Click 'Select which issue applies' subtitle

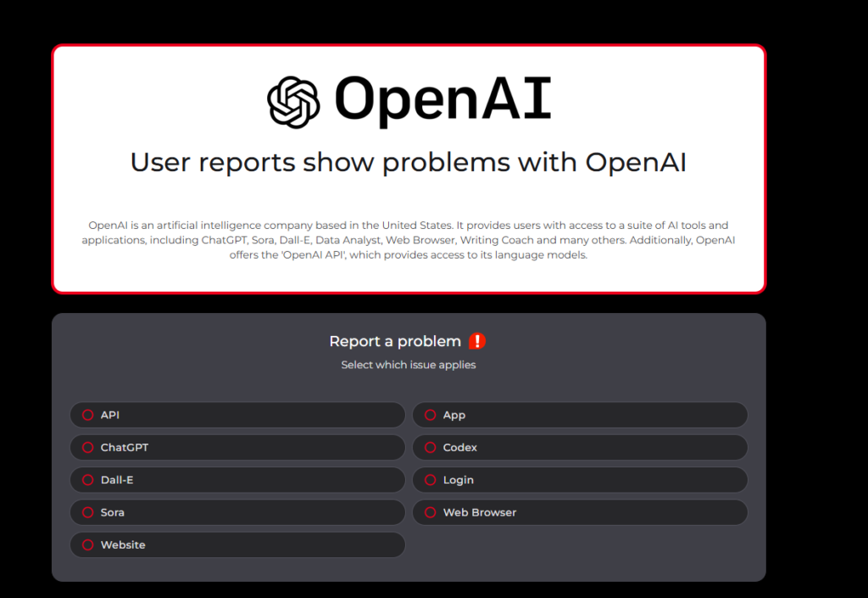pyautogui.click(x=408, y=365)
